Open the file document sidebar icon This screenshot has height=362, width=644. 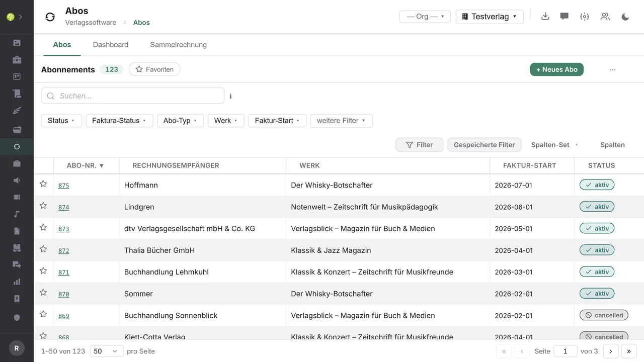point(17,231)
